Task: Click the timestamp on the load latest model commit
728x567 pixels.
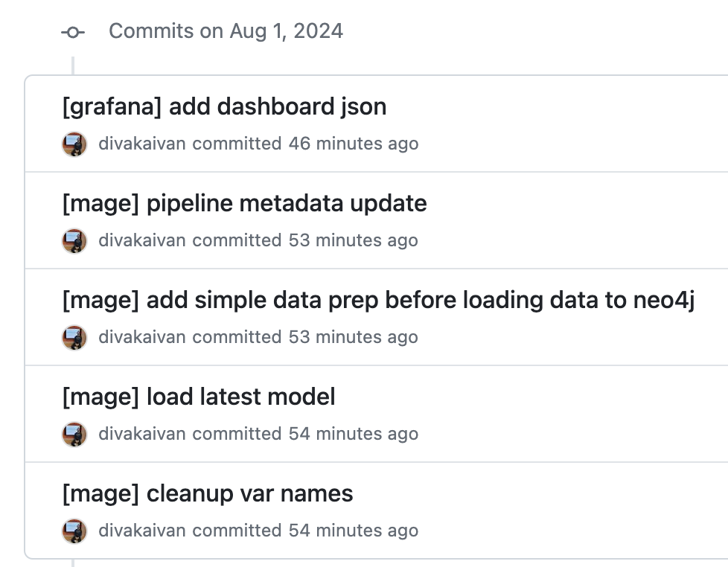Action: (354, 434)
